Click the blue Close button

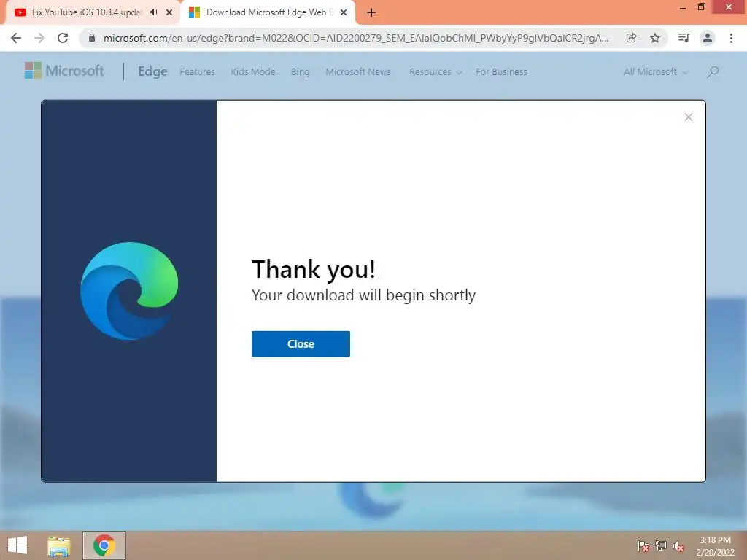tap(301, 344)
